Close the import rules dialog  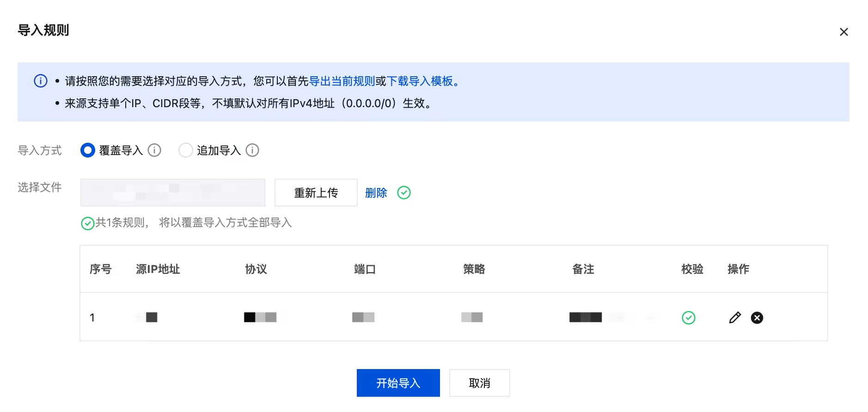(x=844, y=32)
